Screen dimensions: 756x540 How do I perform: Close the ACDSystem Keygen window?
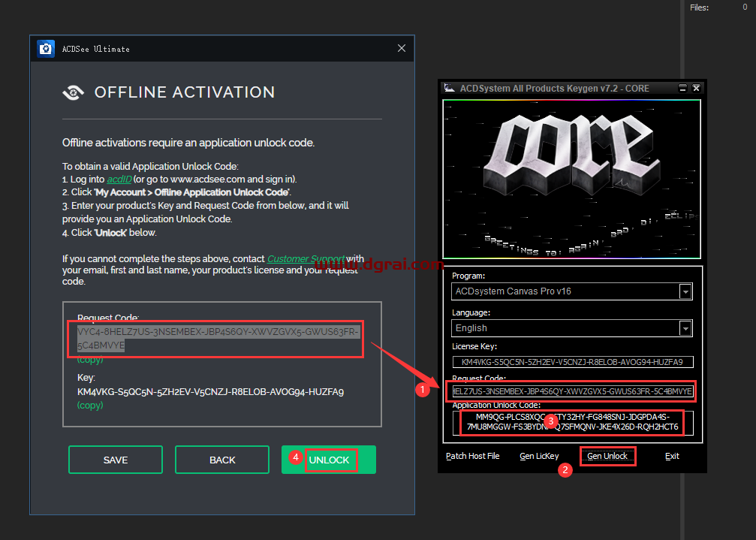[x=696, y=88]
